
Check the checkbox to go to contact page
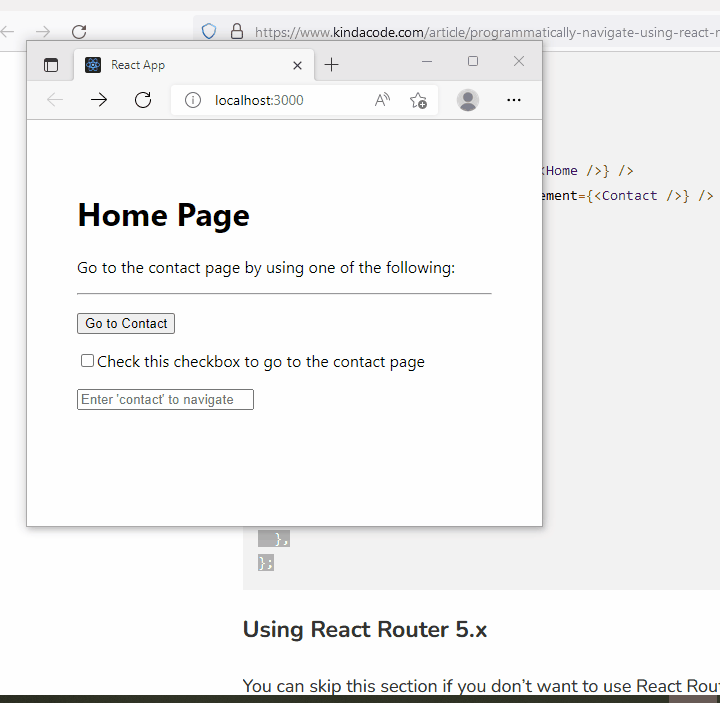click(x=88, y=361)
